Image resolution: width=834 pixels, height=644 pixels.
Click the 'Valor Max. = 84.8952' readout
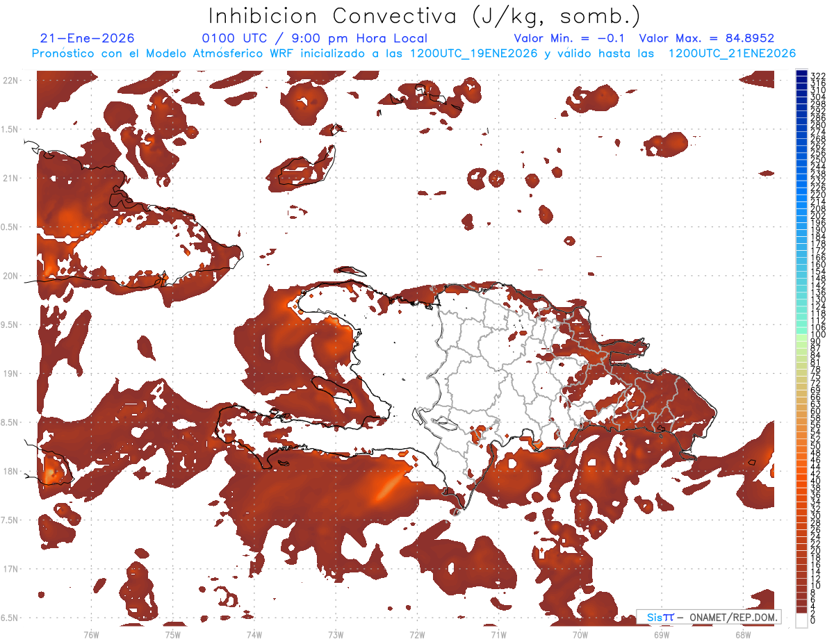[707, 38]
